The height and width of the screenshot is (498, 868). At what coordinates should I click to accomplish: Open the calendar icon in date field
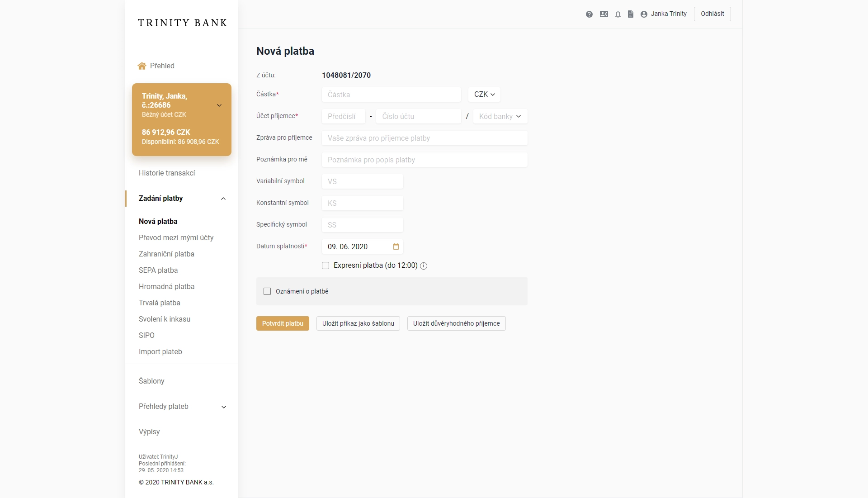point(396,247)
